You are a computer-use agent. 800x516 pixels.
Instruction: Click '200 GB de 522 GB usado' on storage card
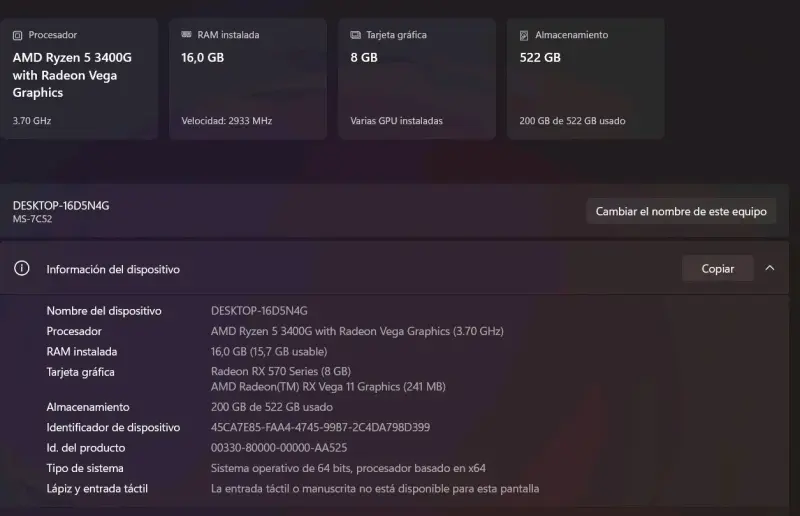coord(572,121)
